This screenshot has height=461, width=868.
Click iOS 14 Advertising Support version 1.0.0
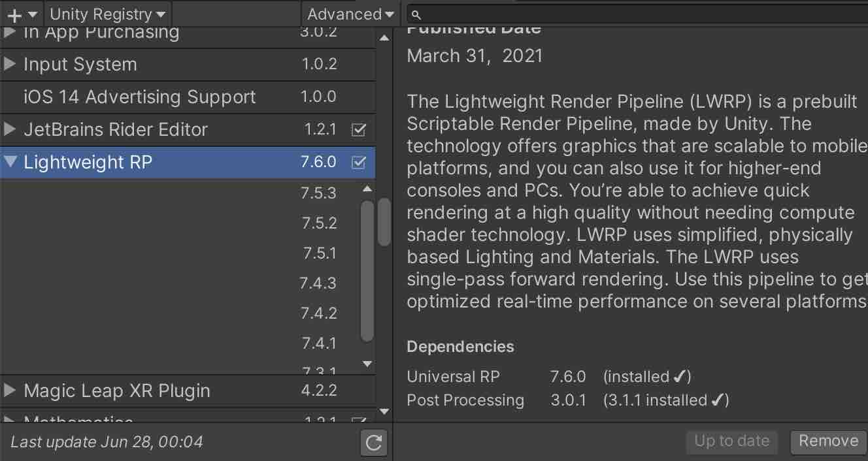pos(318,97)
